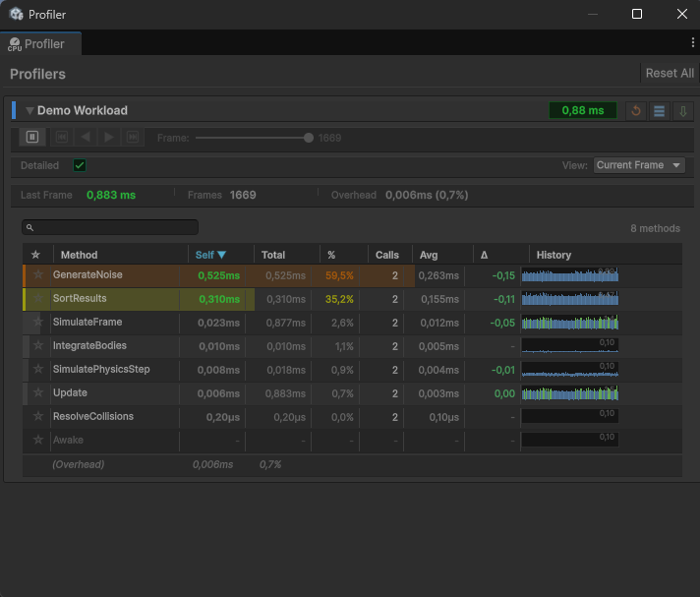
Task: Open the GenerateNoise history graph
Action: 570,275
